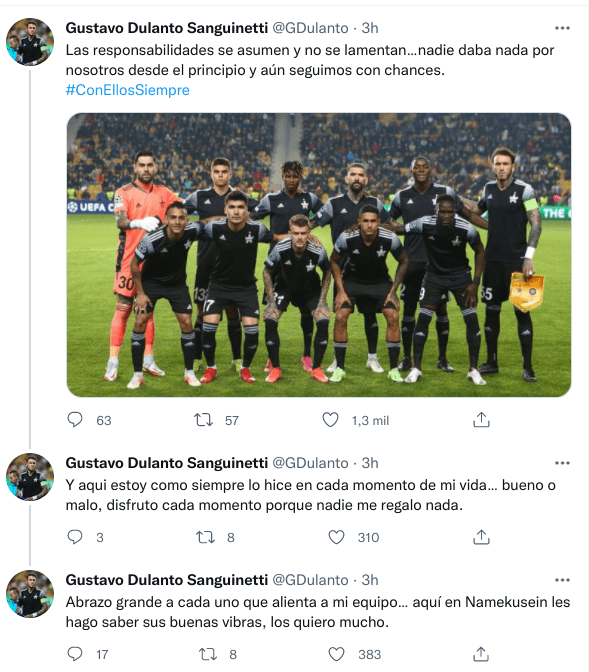This screenshot has width=589, height=672.
Task: Like the tweet with 383 likes
Action: (336, 654)
